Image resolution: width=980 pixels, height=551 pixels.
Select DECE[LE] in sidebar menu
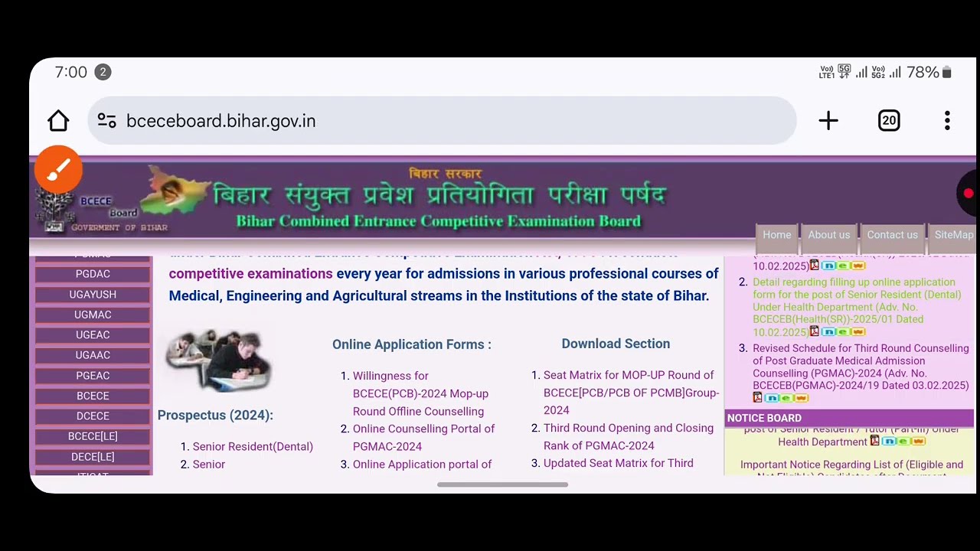click(x=93, y=457)
